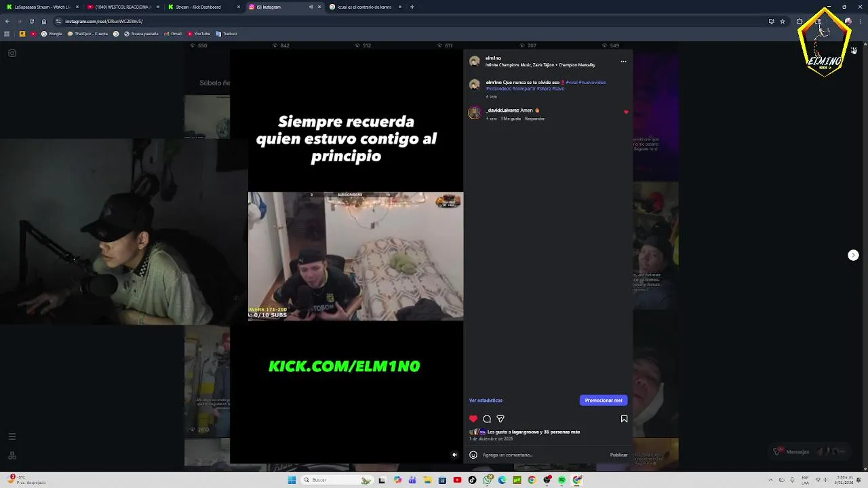The width and height of the screenshot is (868, 488).
Task: Click the 'Agrega un comentario' field
Action: (545, 455)
